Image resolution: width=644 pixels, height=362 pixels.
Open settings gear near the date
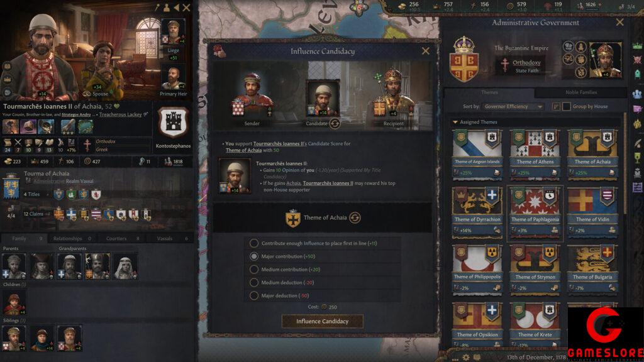tap(465, 358)
